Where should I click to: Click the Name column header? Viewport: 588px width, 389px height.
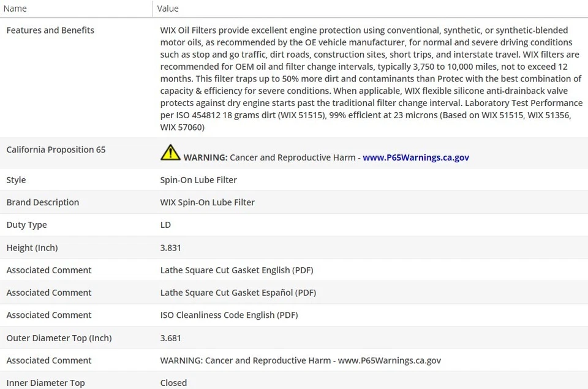[x=15, y=9]
